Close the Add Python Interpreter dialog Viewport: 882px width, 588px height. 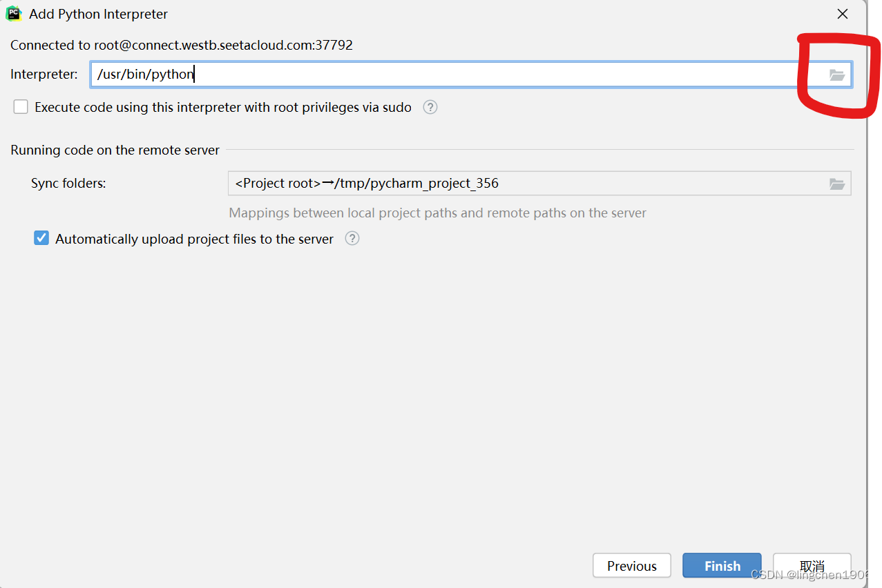point(843,14)
